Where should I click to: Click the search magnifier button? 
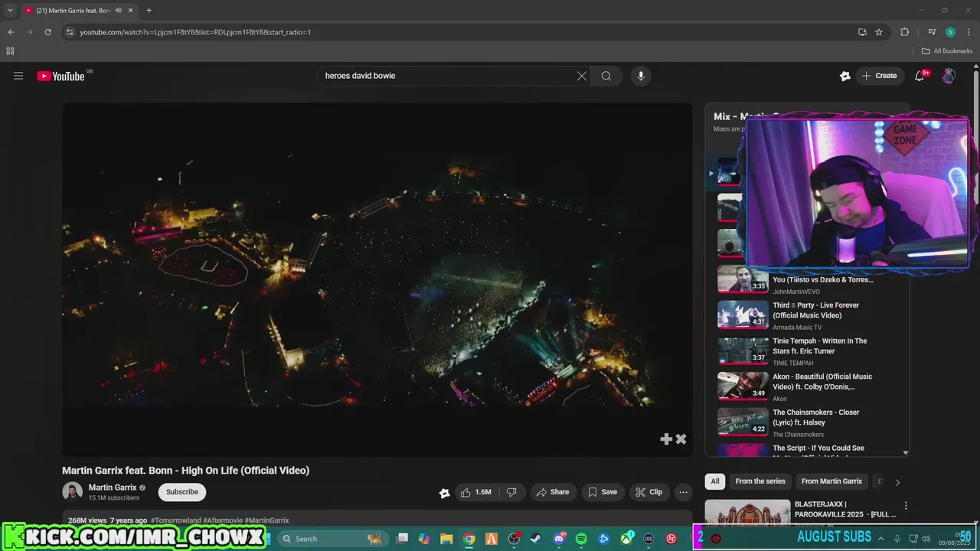[606, 76]
